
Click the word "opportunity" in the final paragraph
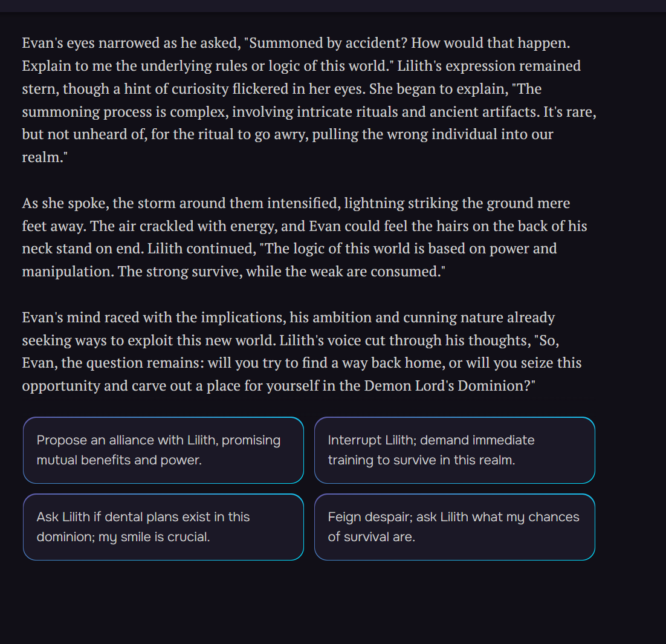61,386
